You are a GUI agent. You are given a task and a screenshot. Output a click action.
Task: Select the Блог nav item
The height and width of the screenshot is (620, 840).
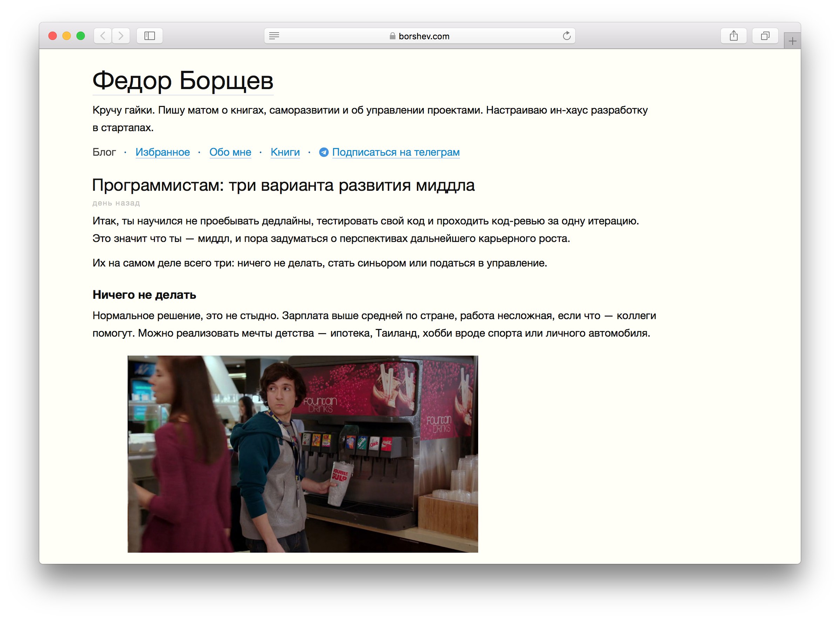click(104, 153)
